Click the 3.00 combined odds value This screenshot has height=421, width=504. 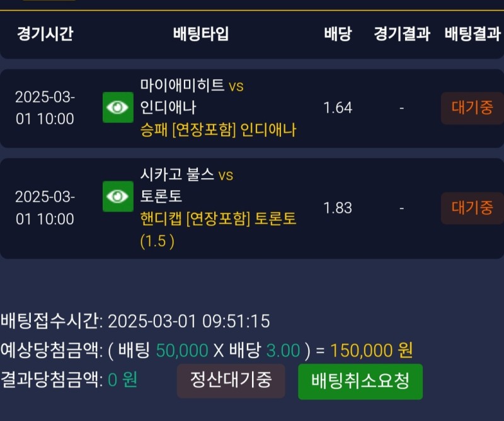pyautogui.click(x=283, y=351)
